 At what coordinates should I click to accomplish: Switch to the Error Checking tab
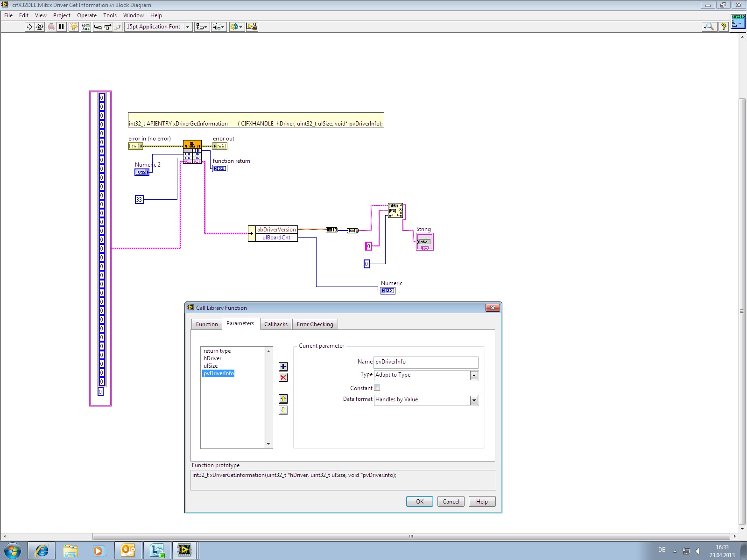click(x=315, y=324)
